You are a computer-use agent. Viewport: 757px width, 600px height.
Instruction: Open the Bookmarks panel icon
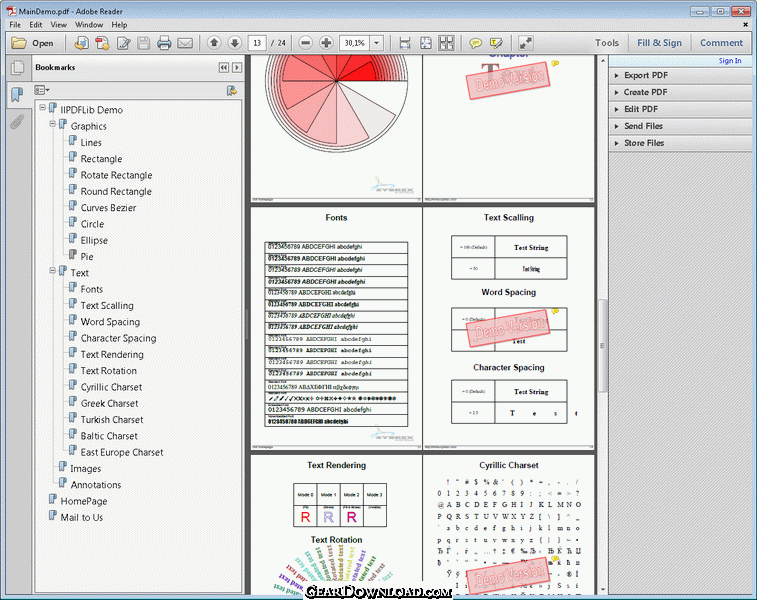click(x=17, y=94)
